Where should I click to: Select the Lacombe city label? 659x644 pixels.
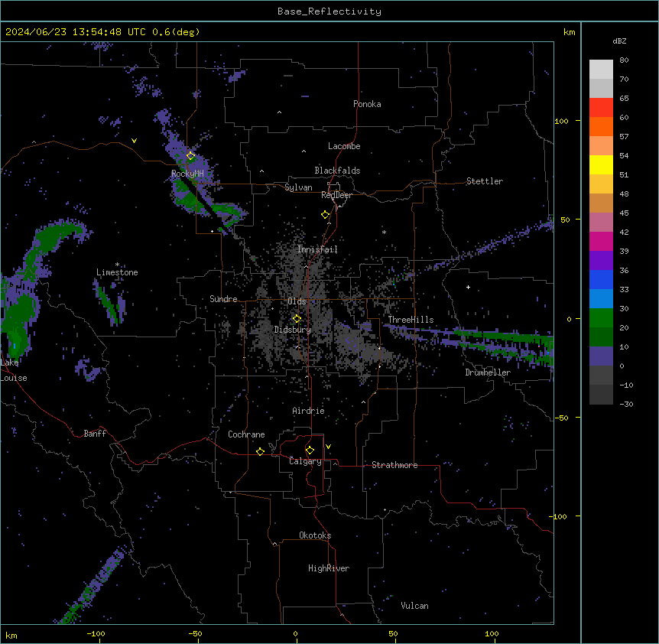[x=344, y=146]
